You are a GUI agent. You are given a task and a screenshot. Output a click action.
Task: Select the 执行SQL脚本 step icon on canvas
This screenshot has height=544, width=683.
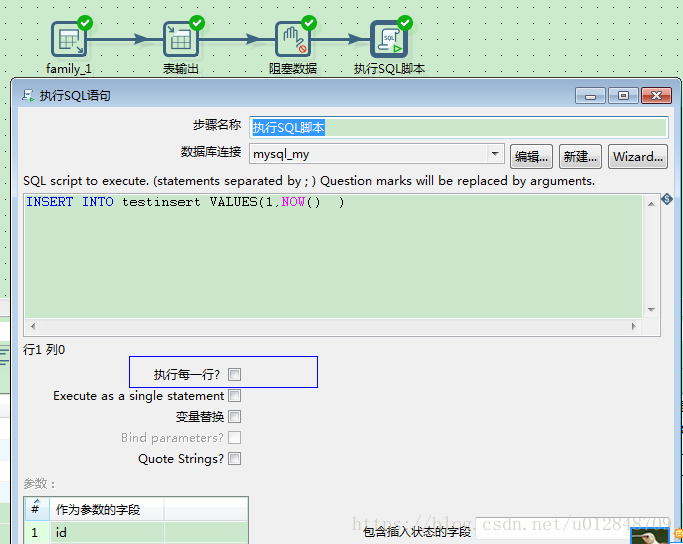click(389, 40)
